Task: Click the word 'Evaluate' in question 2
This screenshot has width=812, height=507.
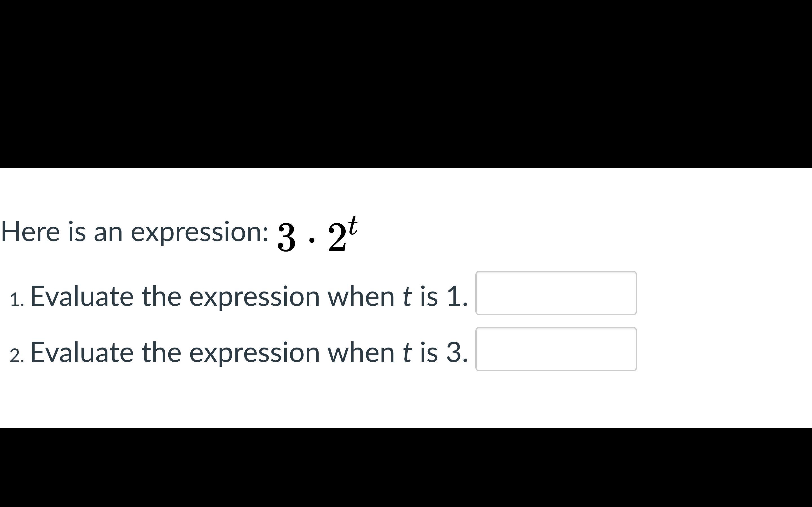Action: tap(82, 352)
